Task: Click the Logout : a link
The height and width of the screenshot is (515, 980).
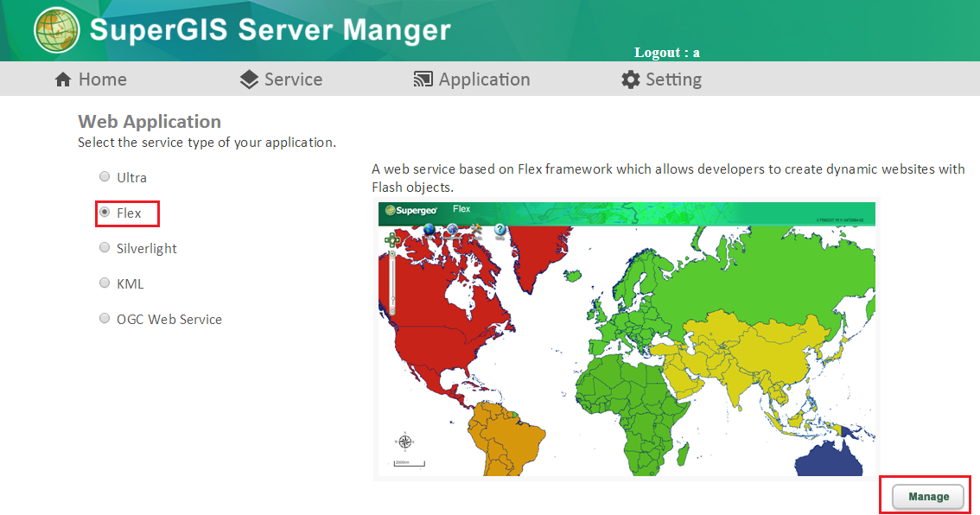Action: (667, 53)
